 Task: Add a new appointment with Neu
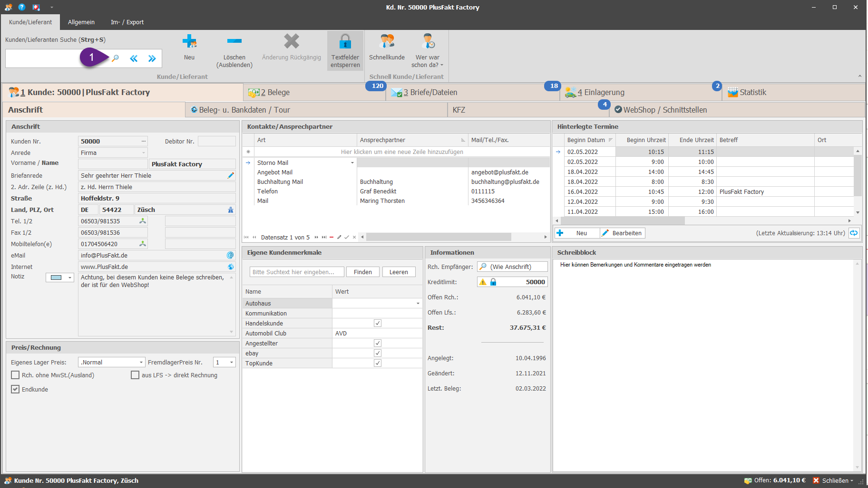coord(577,233)
